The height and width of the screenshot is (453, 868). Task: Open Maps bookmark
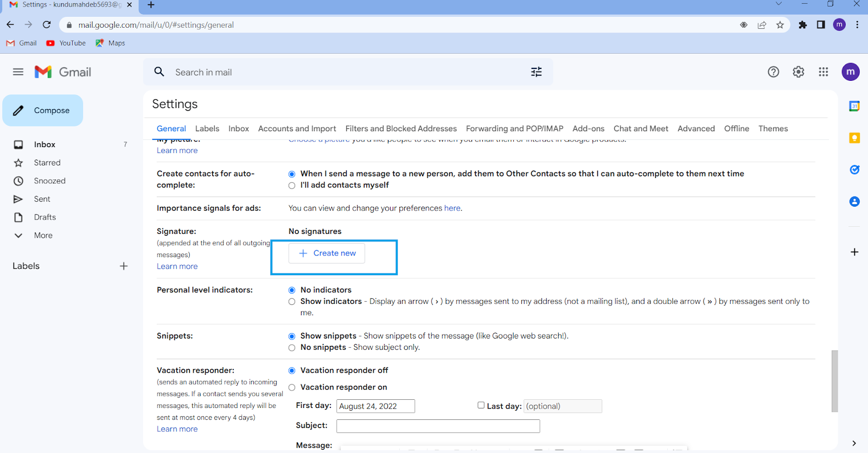110,43
